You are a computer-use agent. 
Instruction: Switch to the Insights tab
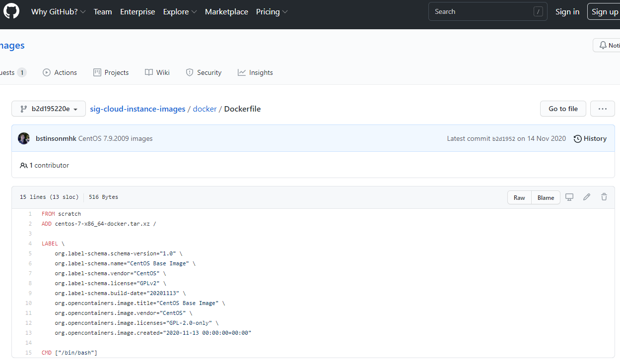(x=255, y=72)
